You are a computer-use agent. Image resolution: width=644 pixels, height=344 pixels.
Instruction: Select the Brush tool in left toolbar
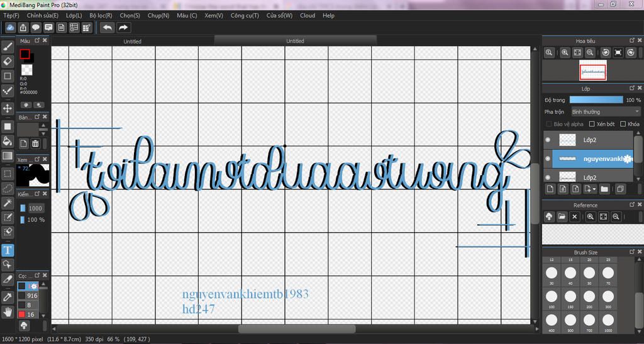pos(8,47)
